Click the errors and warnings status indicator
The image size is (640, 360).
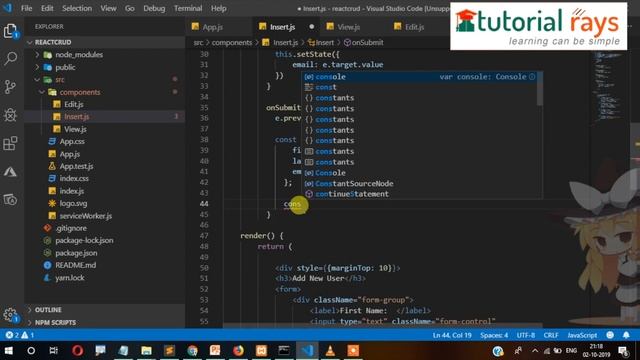[x=20, y=335]
